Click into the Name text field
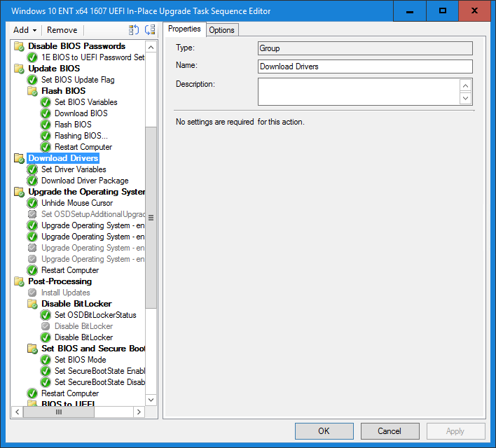 (365, 66)
